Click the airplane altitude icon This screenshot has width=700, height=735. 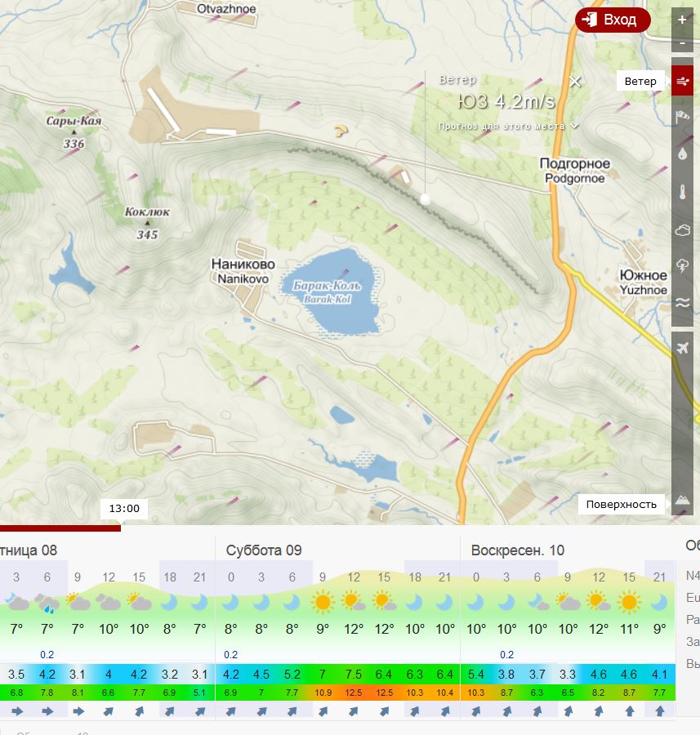point(683,349)
